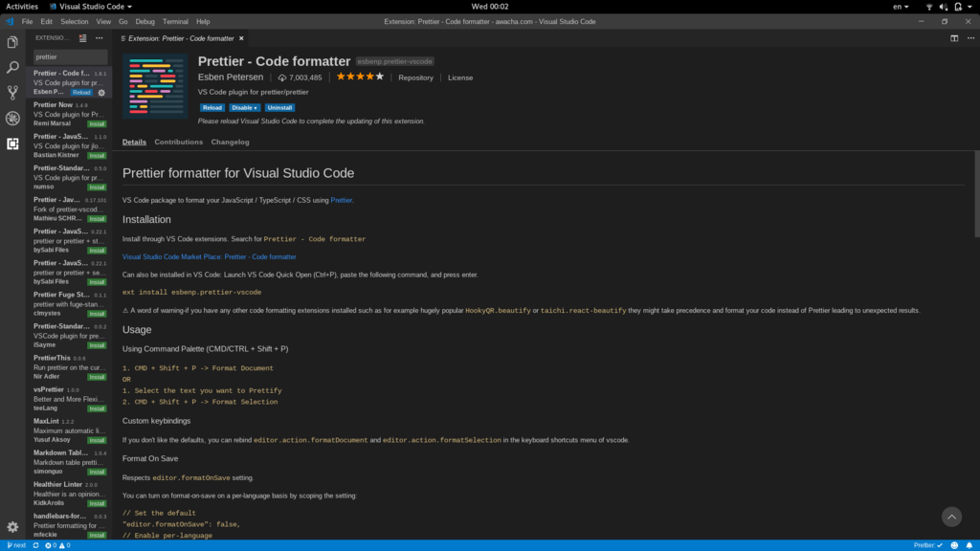Install the Bastian Kistner Prettier extension

click(97, 156)
